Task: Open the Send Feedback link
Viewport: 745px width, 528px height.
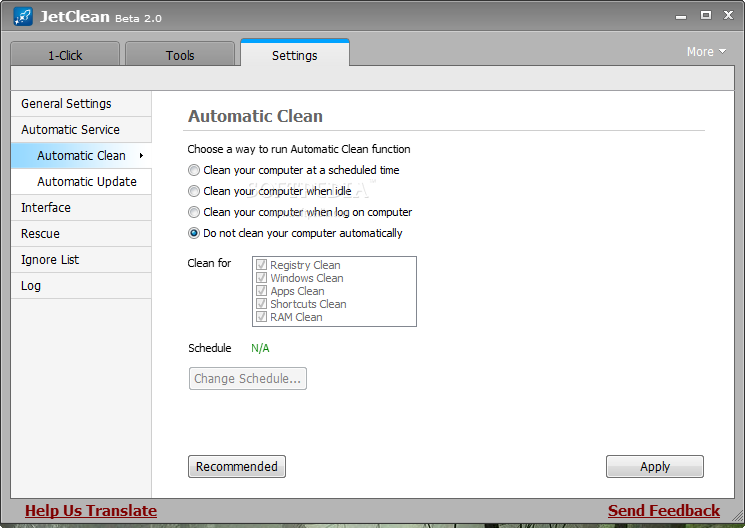Action: (x=664, y=510)
